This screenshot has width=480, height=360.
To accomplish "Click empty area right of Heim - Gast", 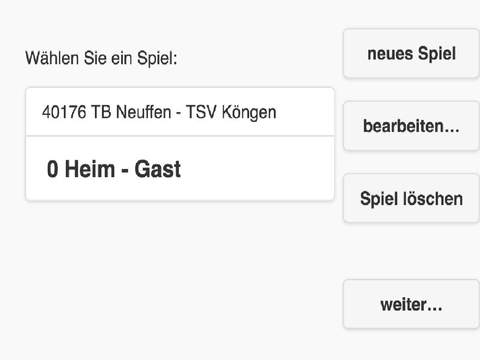I will point(257,169).
